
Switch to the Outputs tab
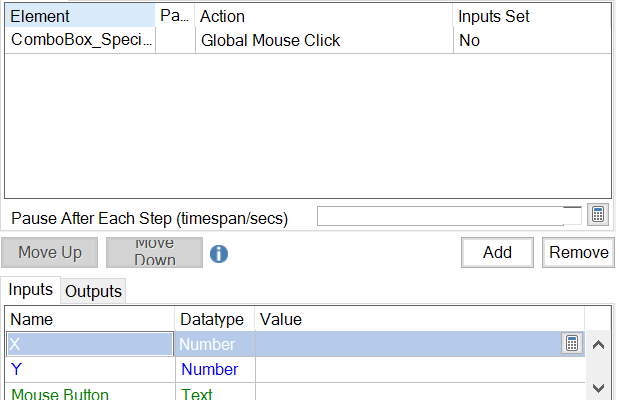click(93, 291)
